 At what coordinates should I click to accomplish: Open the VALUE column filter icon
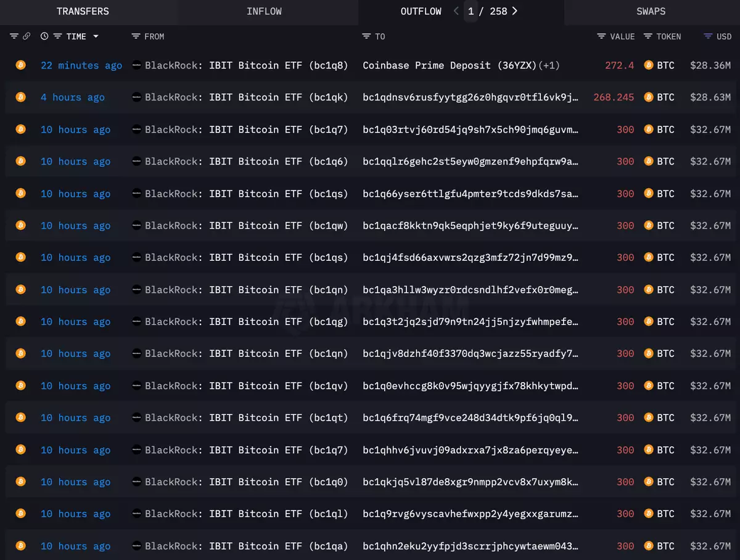(601, 36)
